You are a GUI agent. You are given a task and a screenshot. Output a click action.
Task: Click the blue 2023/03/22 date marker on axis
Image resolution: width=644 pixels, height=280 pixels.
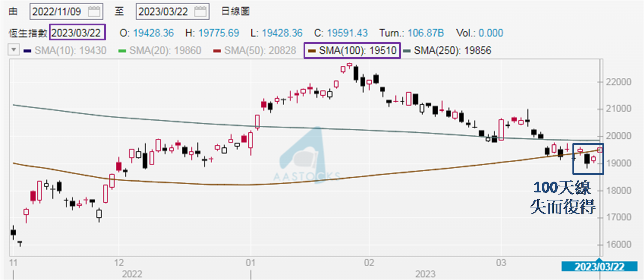point(599,266)
